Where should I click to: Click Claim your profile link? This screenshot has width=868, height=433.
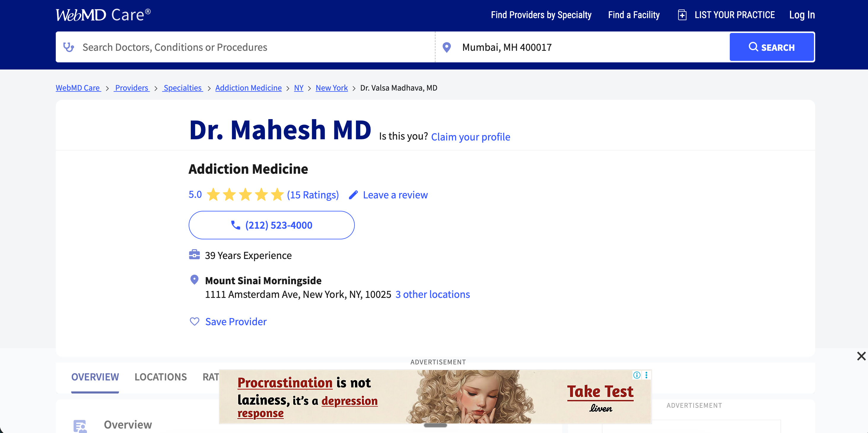pyautogui.click(x=470, y=137)
